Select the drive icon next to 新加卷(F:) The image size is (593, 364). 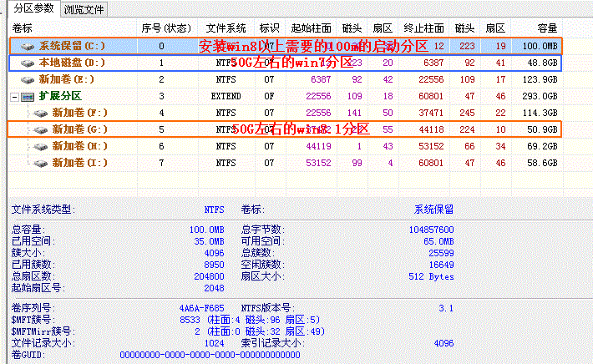pyautogui.click(x=40, y=113)
